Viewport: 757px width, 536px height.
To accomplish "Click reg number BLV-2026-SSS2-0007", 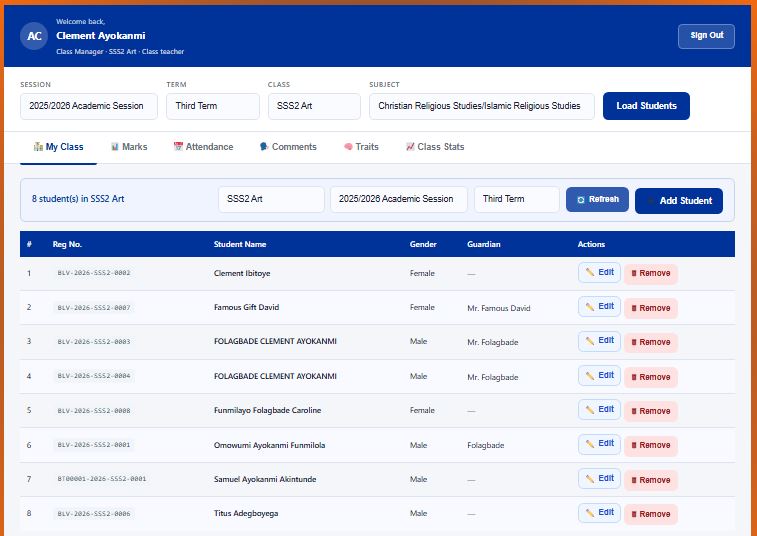I will point(94,308).
